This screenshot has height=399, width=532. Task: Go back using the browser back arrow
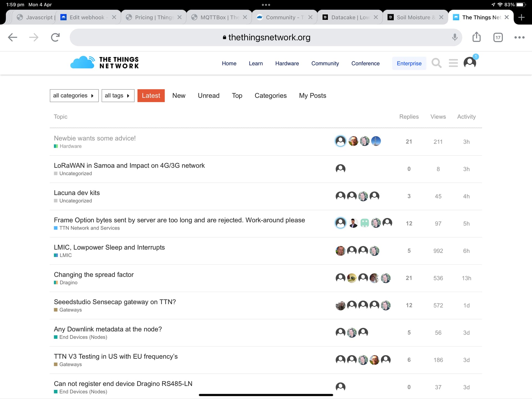coord(12,37)
